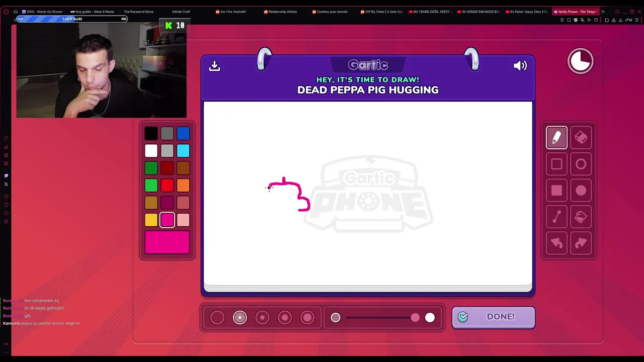Open a new browser tab
This screenshot has height=362, width=644.
[603, 12]
